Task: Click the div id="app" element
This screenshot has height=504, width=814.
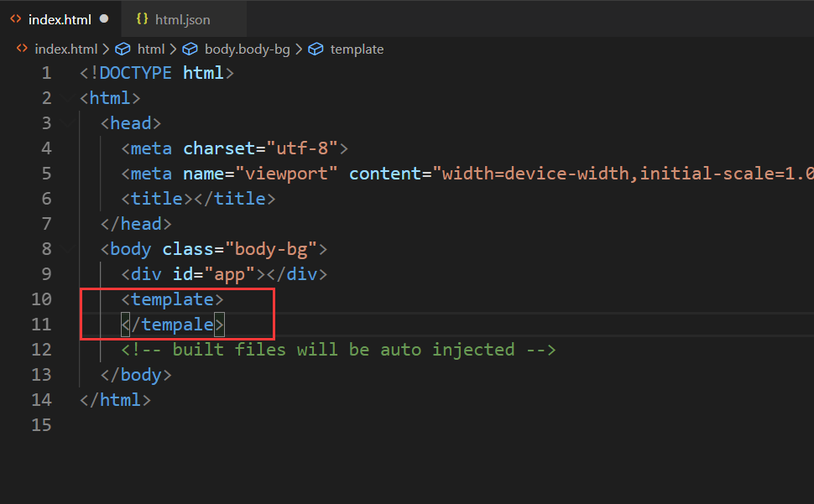Action: click(224, 273)
